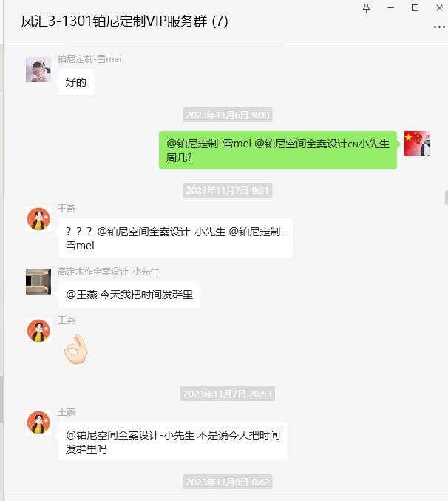
Task: Select the green 周几? message bubble
Action: coord(278,150)
